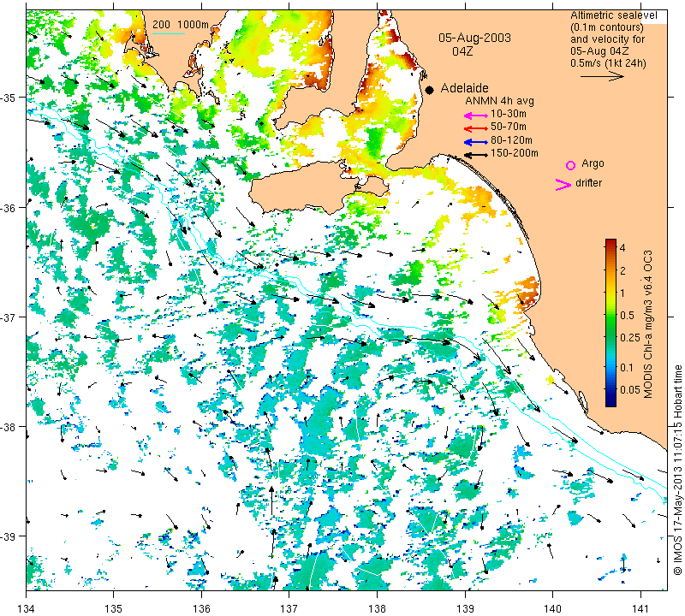
Task: Click the 0.5m/s velocity scale arrow
Action: coord(603,76)
